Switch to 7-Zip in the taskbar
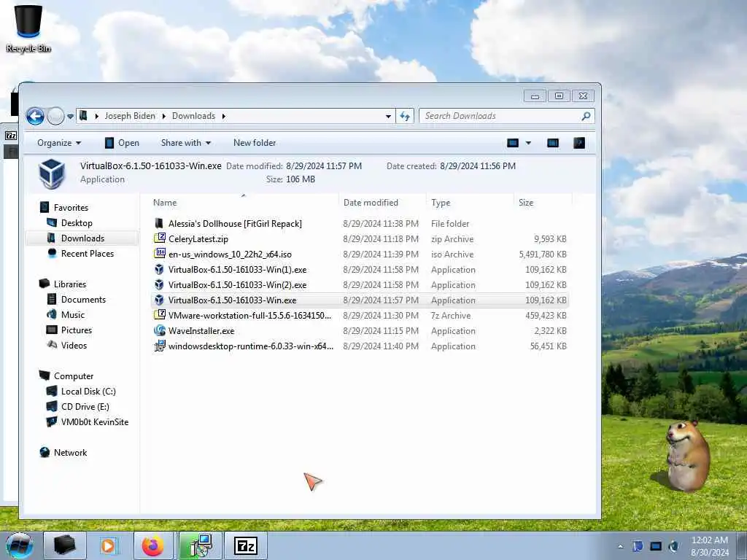 [245, 545]
